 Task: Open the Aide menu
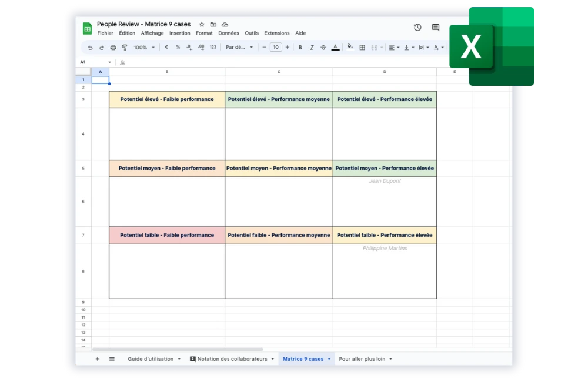[x=300, y=33]
